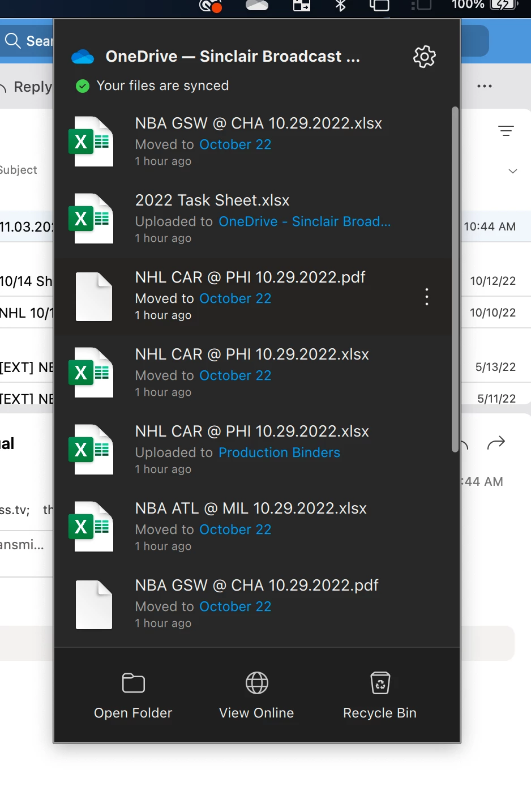Viewport: 531px width, 812px height.
Task: Open OneDrive - Sinclair Broad... location link
Action: pos(305,221)
